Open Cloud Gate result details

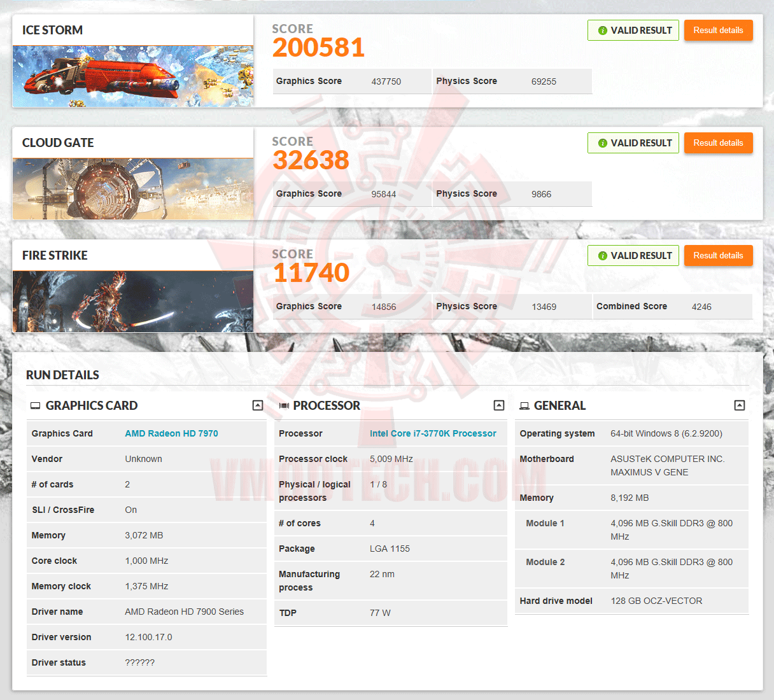point(718,143)
